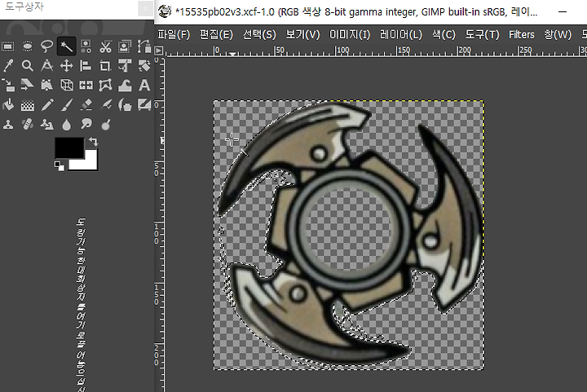Select the Unified Transform tool

pos(125,66)
